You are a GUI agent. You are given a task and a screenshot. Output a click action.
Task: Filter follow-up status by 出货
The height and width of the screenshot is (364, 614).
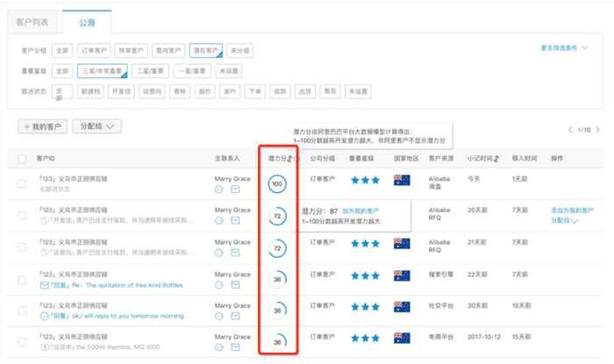(x=305, y=91)
